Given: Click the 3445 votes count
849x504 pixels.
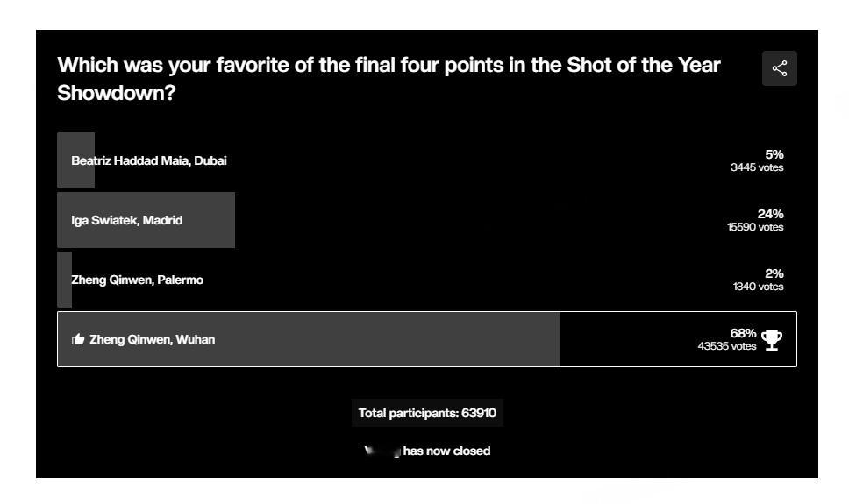Looking at the screenshot, I should tap(757, 167).
